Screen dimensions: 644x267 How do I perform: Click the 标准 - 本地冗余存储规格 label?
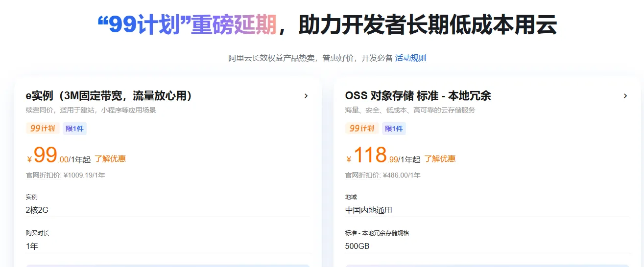pos(377,233)
